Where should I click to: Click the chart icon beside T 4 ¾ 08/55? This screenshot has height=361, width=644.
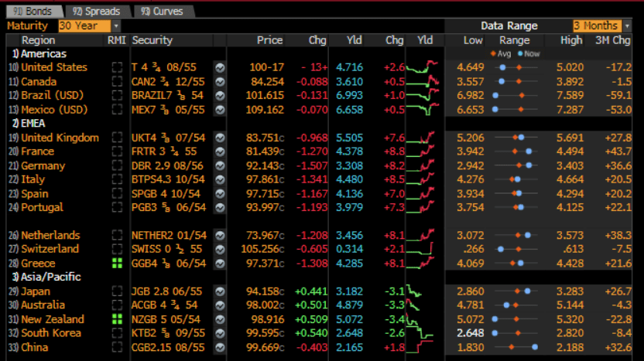coord(220,68)
